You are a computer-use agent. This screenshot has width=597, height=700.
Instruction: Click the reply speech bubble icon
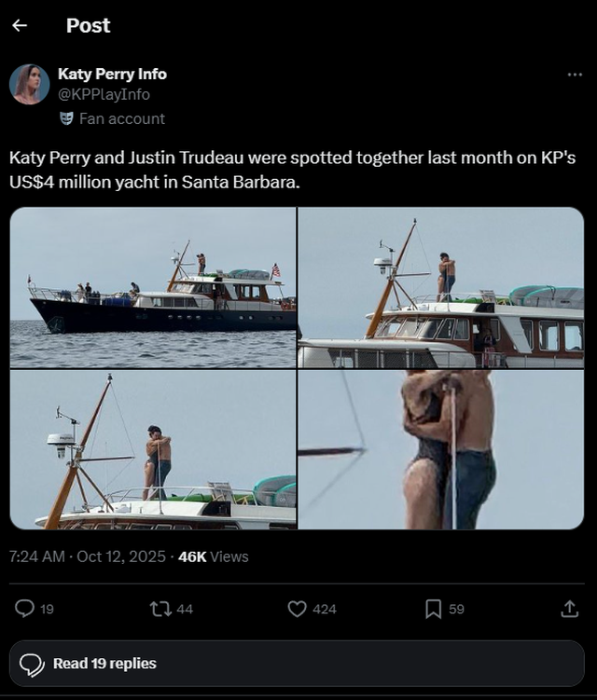tap(25, 609)
